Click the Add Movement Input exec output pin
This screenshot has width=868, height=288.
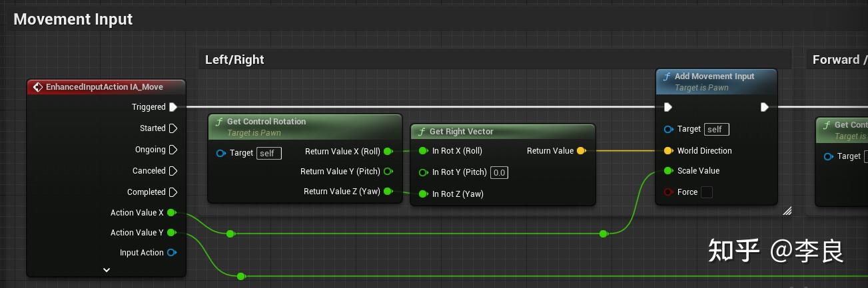point(765,107)
